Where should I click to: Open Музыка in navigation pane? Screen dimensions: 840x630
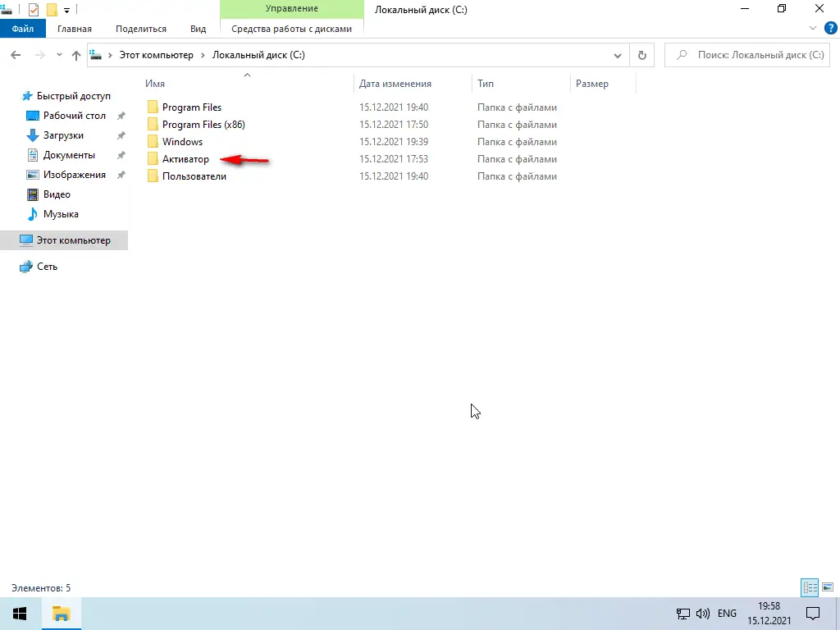point(61,214)
